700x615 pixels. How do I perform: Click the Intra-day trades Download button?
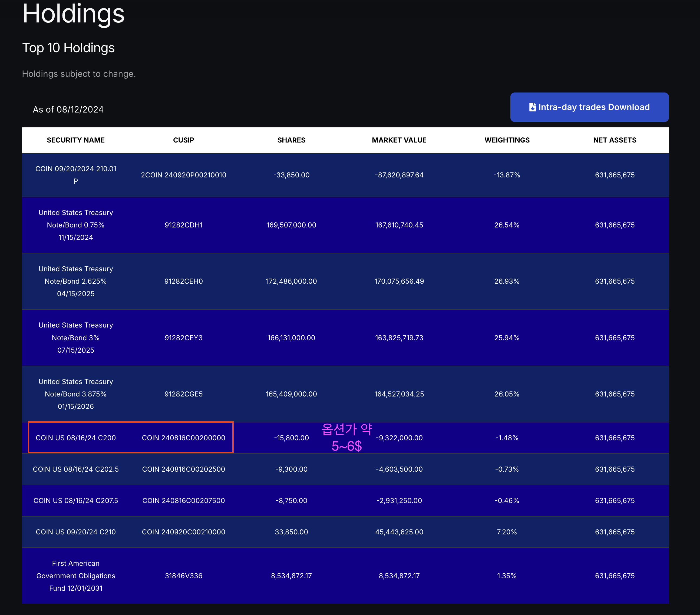click(x=589, y=107)
